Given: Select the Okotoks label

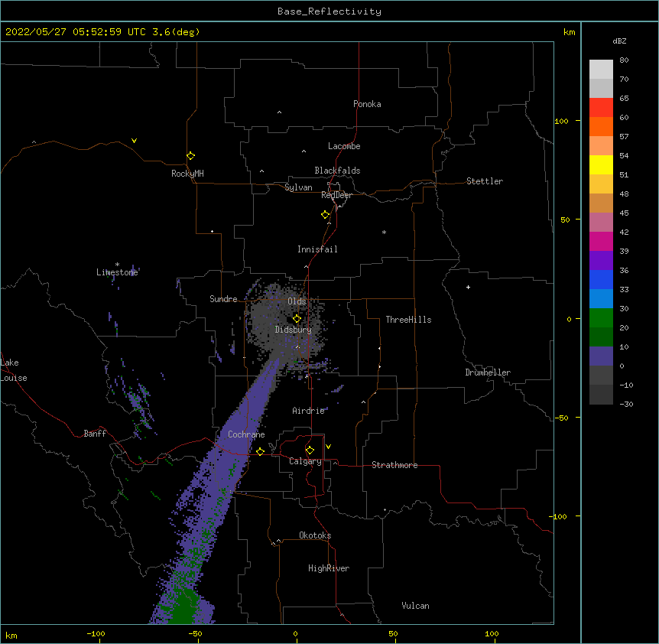Looking at the screenshot, I should tap(315, 535).
